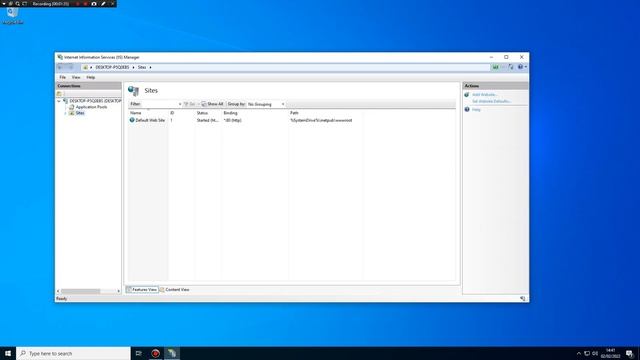Select the Sites node in the Connections tree
Viewport: 640px width, 360px height.
coord(80,113)
